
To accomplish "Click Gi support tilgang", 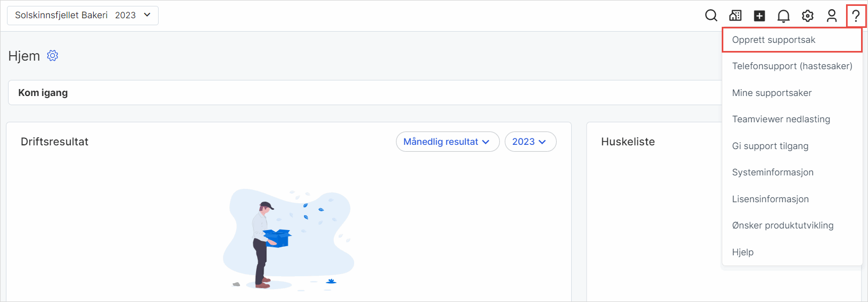I will point(770,146).
